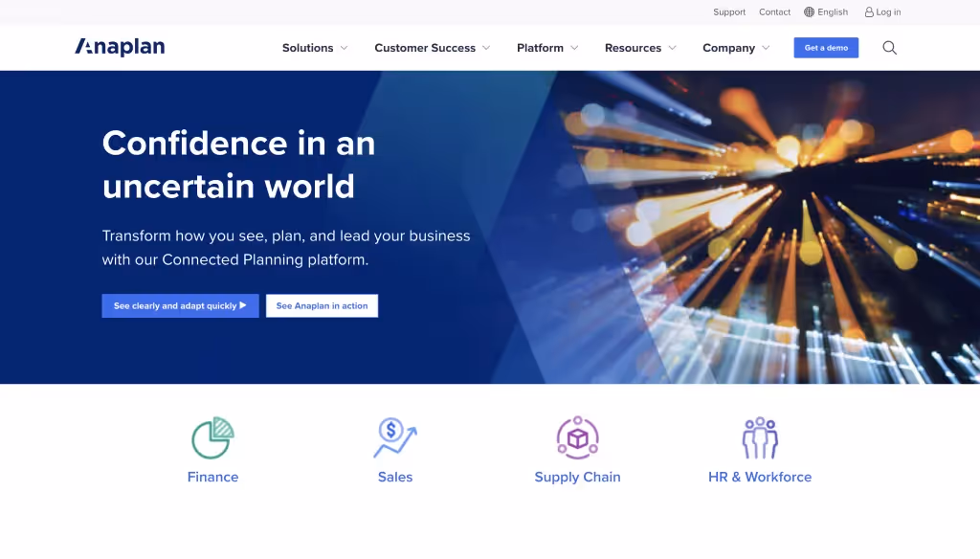The height and width of the screenshot is (559, 980).
Task: Click the 'Confidence in an uncertain world' headline
Action: (x=238, y=165)
